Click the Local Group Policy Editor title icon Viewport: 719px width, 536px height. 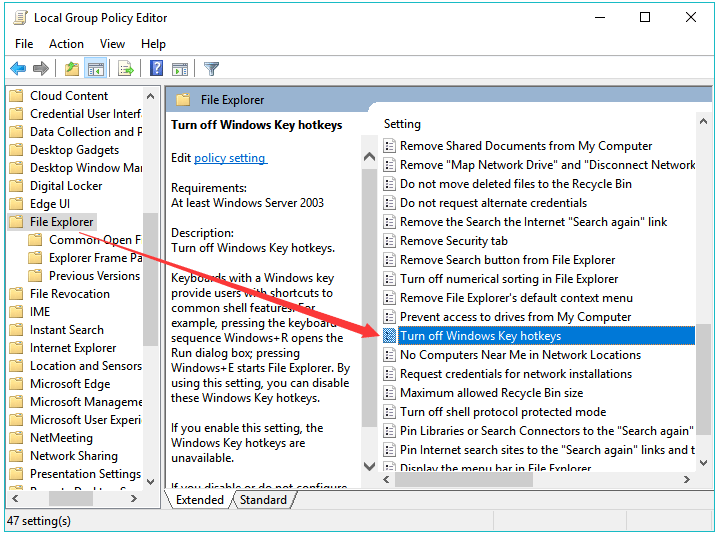click(x=20, y=18)
